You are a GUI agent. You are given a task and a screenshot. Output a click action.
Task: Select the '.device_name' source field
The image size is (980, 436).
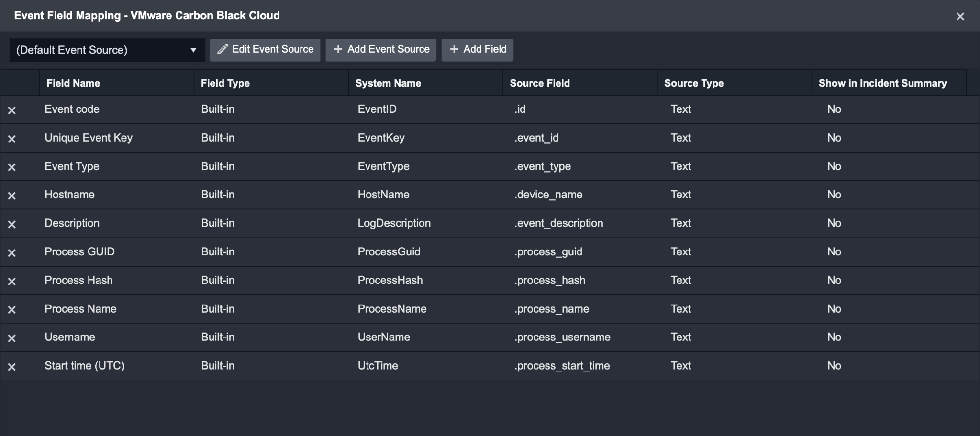548,195
